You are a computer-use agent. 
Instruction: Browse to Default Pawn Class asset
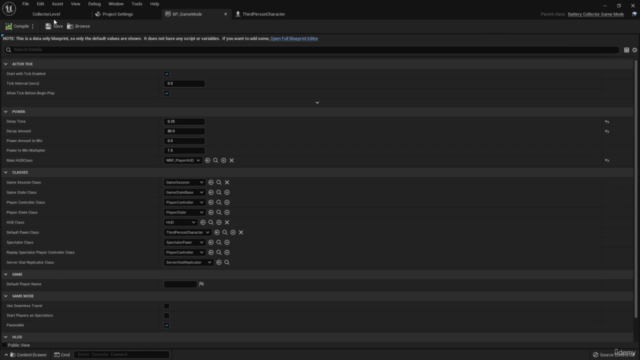click(x=225, y=233)
